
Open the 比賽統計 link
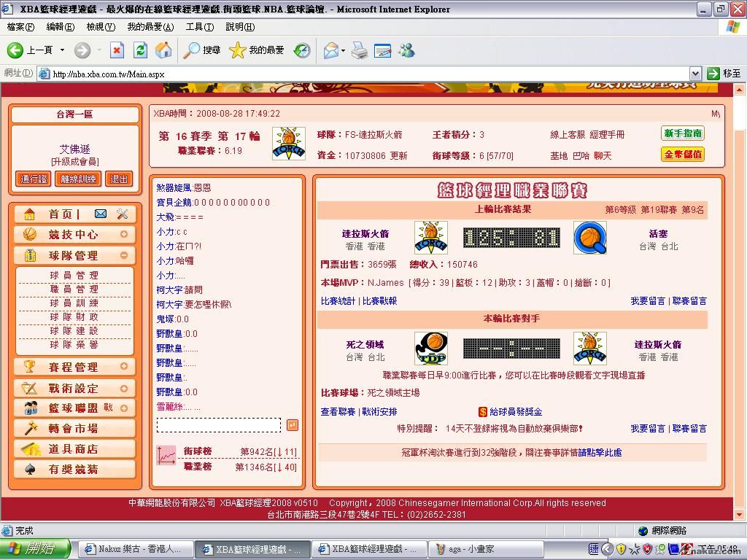[338, 300]
